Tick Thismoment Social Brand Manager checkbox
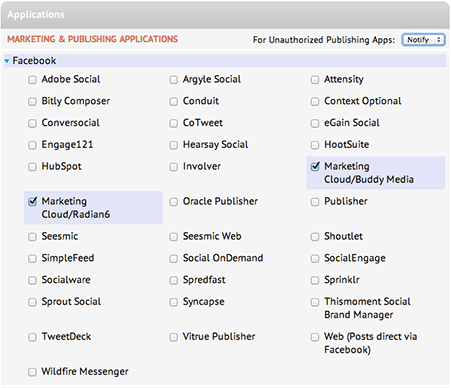Viewport: 451px width, 388px height. click(315, 302)
